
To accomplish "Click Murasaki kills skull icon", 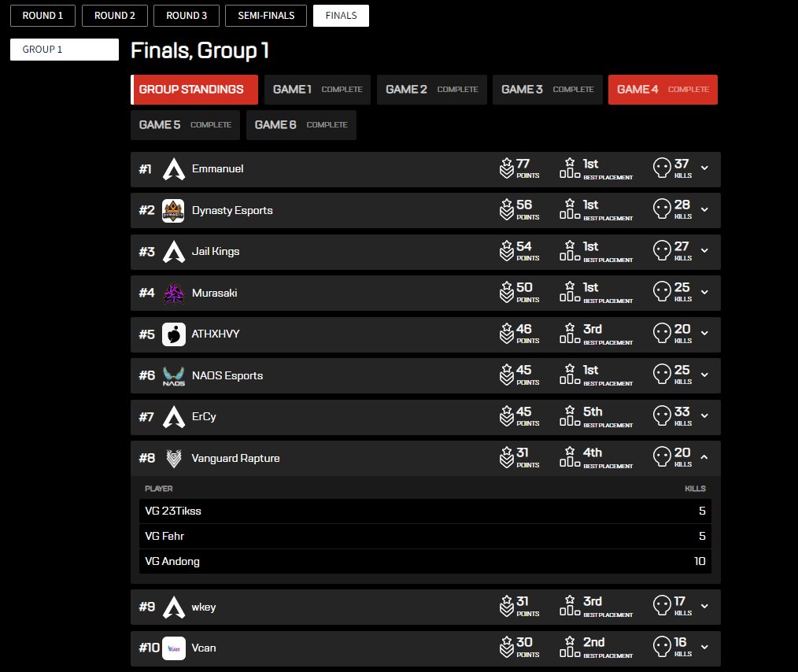I will [x=662, y=292].
